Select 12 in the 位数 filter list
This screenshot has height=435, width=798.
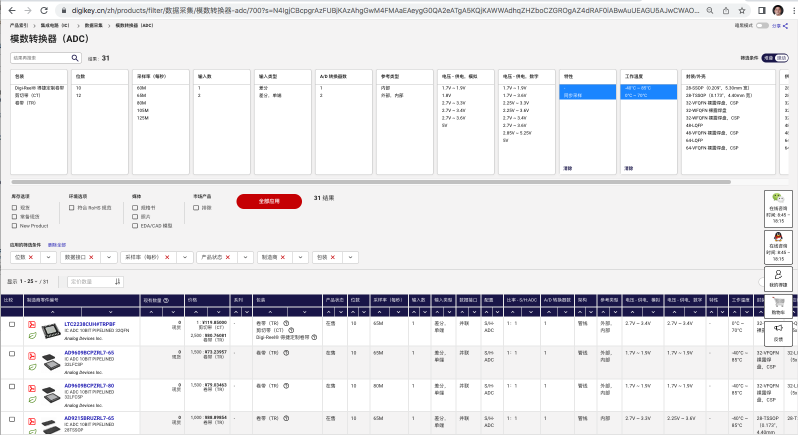click(x=79, y=96)
